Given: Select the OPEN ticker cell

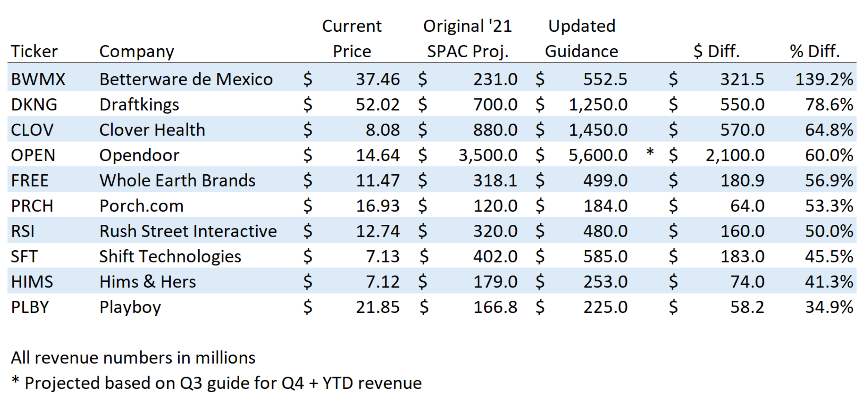Looking at the screenshot, I should pyautogui.click(x=33, y=155).
